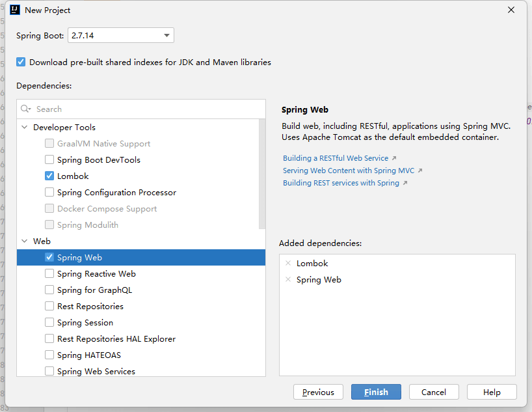Open external link icon next to Building a RESTful Web Service
Screen dimensions: 532x412
click(394, 158)
